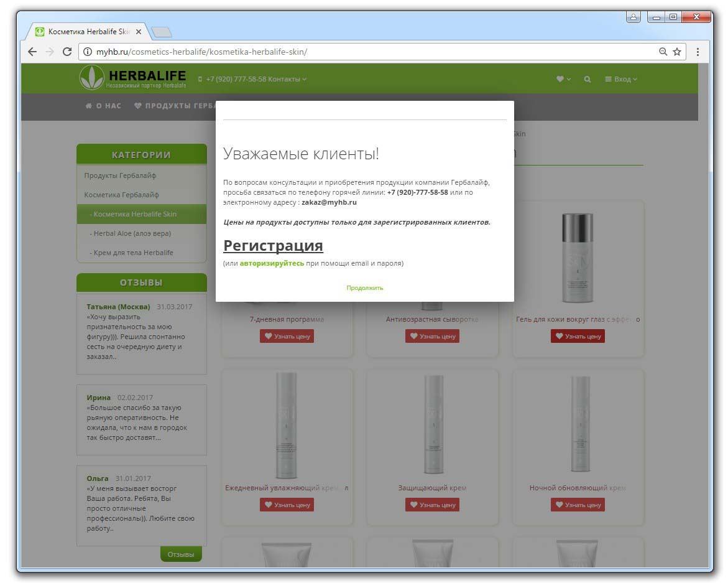Click the zoom magnifier icon in address bar
The image size is (728, 583).
[x=663, y=52]
